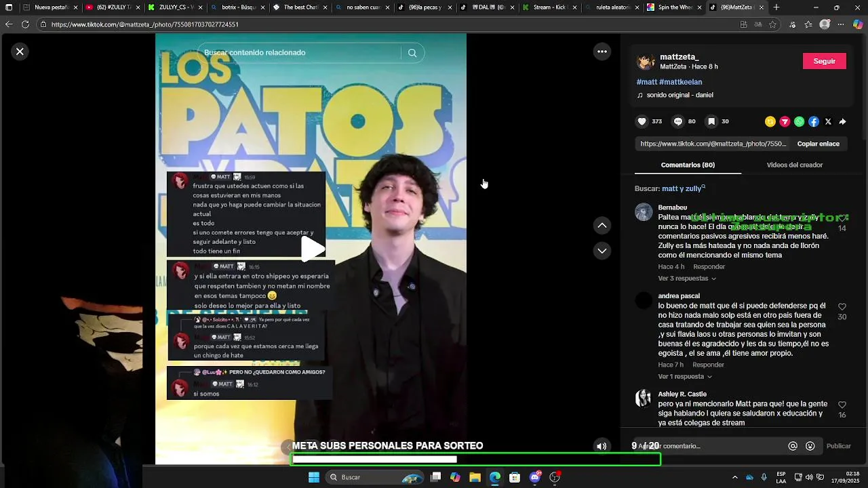Screen dimensions: 868x488
Task: Open mattzeta_ profile avatar
Action: (x=645, y=62)
